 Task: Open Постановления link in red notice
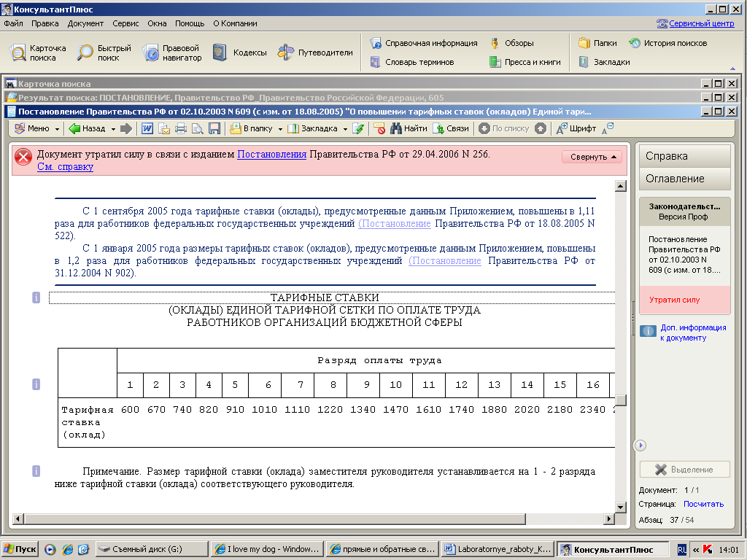click(271, 155)
